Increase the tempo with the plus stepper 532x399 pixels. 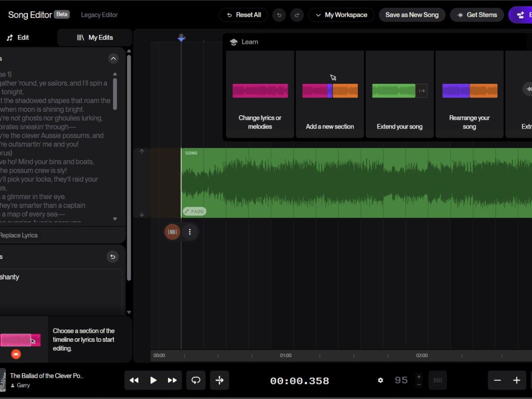(x=419, y=376)
